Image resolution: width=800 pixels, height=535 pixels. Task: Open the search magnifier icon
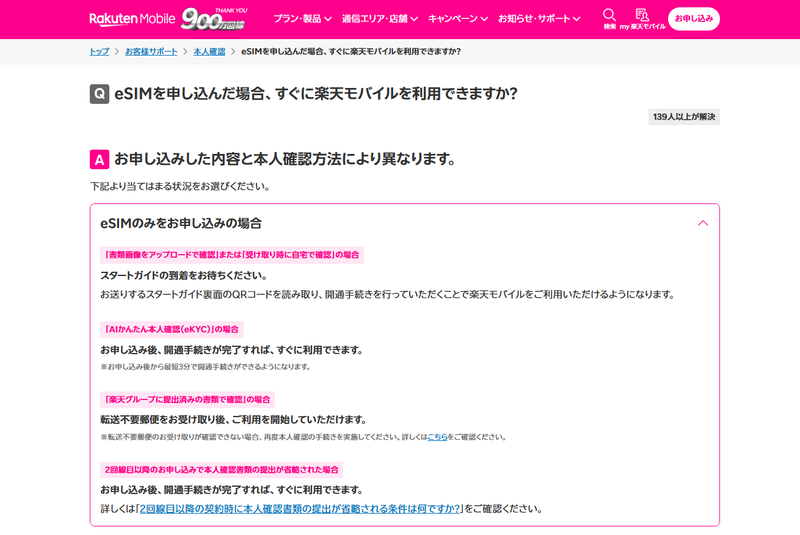coord(609,18)
